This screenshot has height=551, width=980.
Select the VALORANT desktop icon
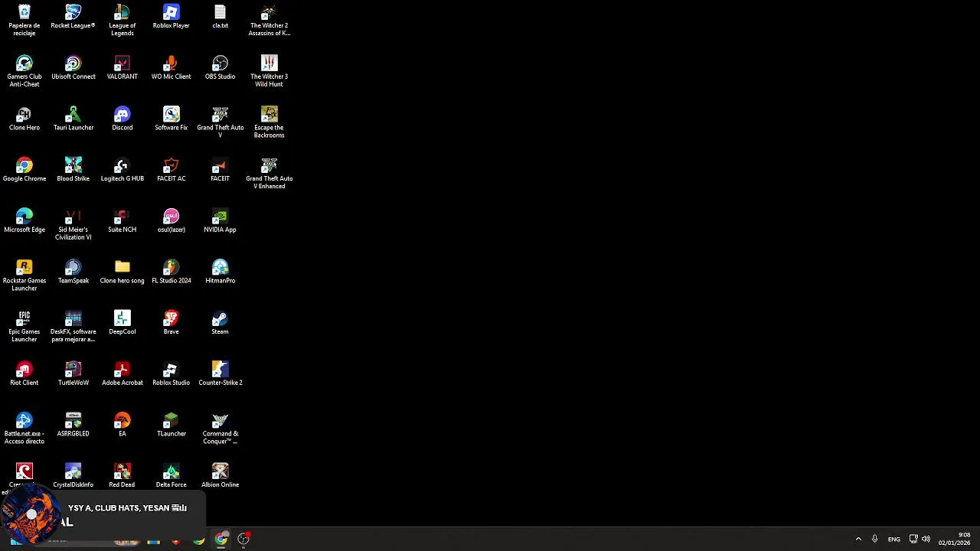pyautogui.click(x=122, y=68)
